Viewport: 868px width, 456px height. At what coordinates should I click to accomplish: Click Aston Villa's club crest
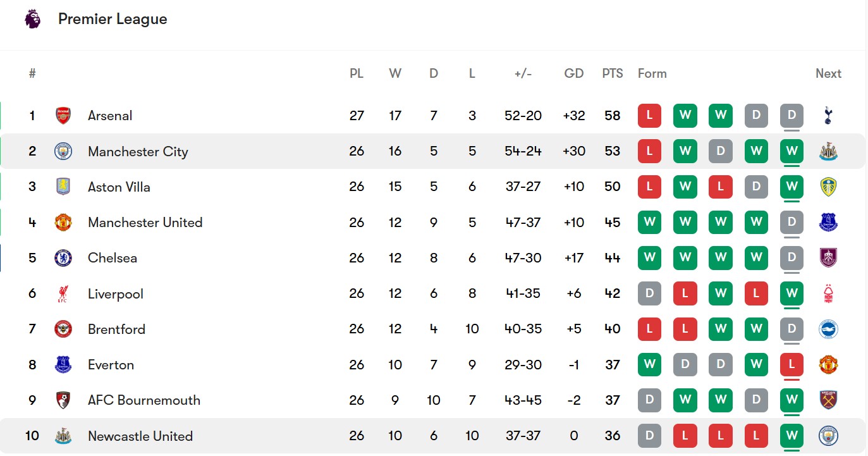tap(63, 187)
